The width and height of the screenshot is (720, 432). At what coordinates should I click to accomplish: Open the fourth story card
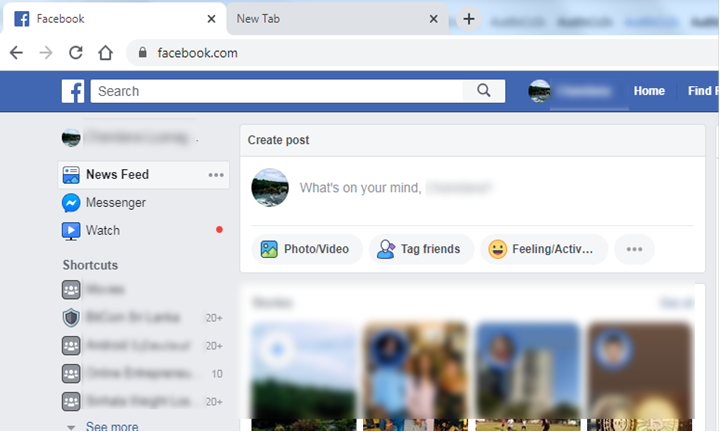tap(640, 376)
